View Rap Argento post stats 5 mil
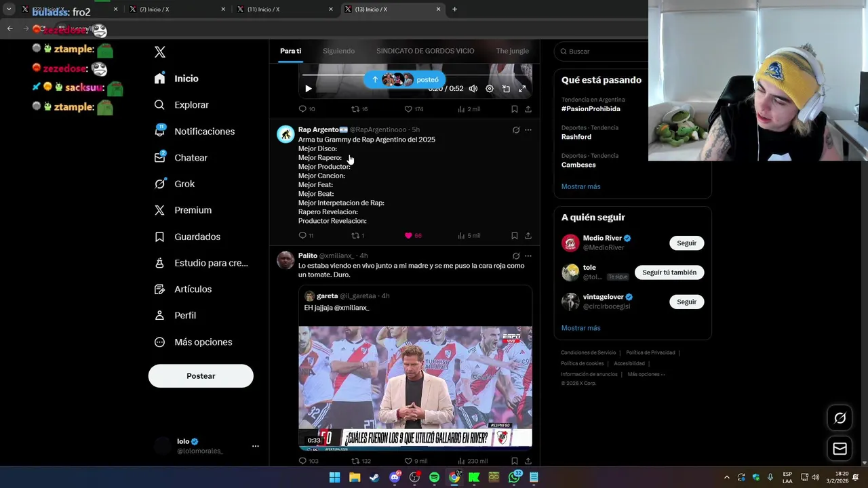868x488 pixels. pyautogui.click(x=469, y=236)
